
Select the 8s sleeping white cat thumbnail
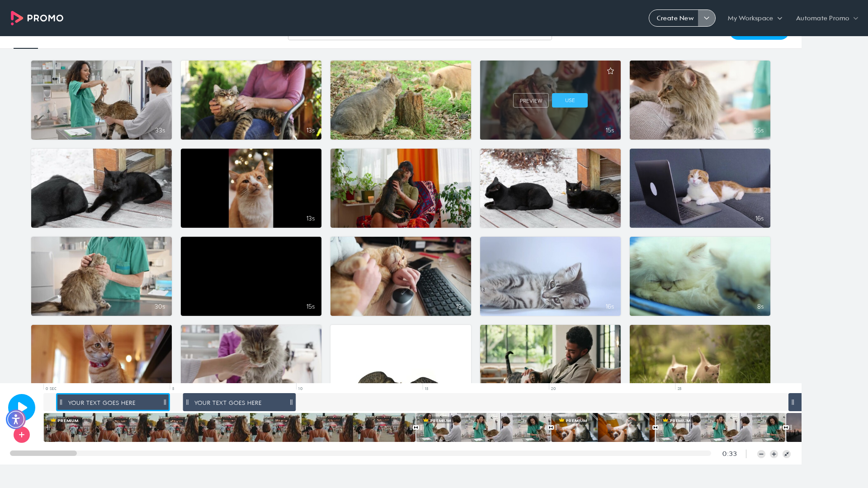pos(700,276)
